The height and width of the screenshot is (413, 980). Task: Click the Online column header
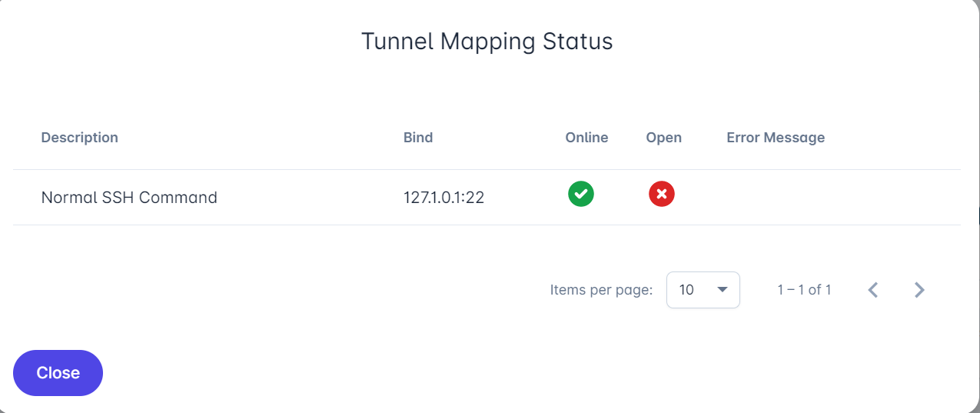click(x=586, y=138)
